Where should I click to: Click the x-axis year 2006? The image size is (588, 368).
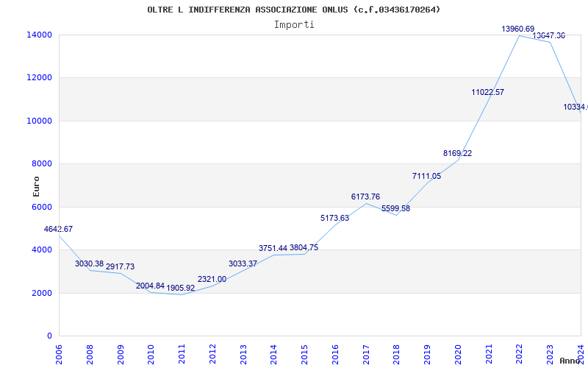coord(59,354)
